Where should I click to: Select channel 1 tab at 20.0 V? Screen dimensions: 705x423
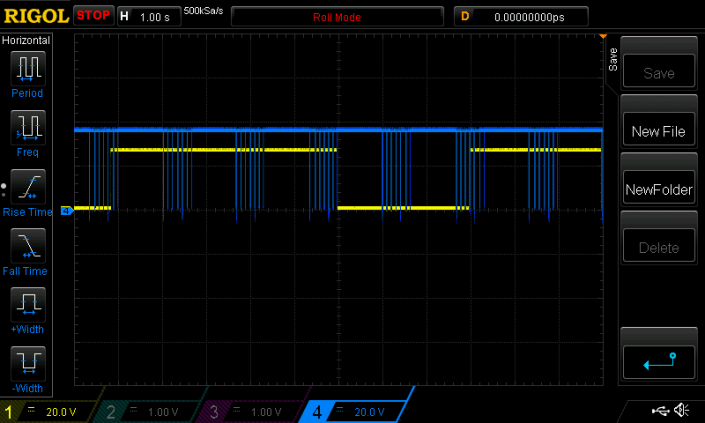tap(49, 412)
